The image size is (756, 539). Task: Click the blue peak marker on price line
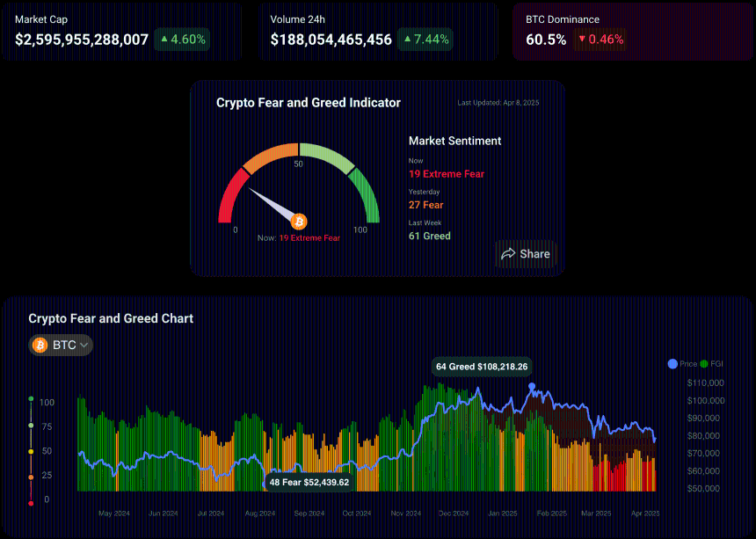coord(532,386)
